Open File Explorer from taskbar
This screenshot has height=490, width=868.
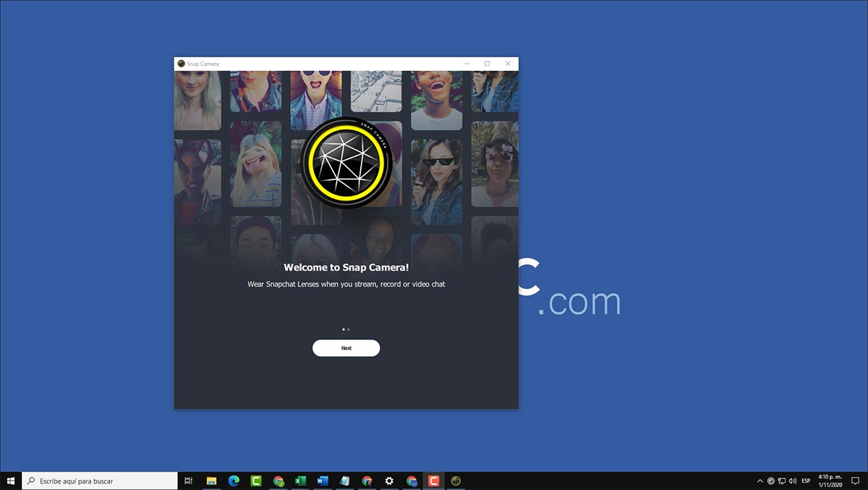[x=212, y=481]
